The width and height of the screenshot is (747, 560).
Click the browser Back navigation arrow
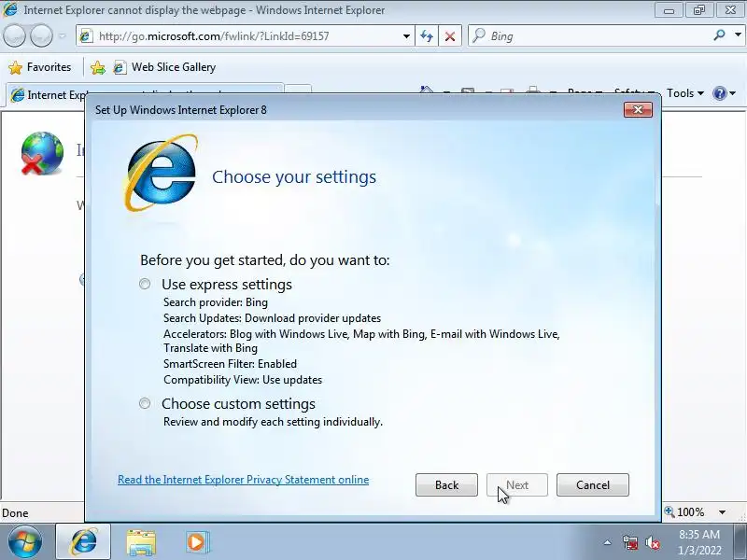point(14,35)
